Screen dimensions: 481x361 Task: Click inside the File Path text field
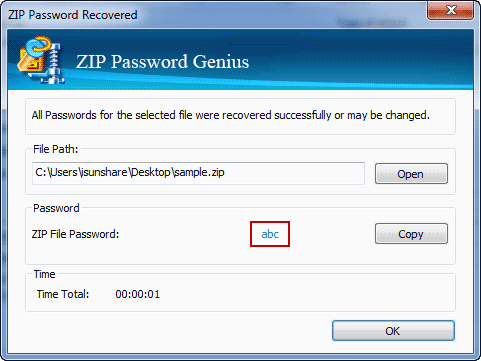point(198,173)
